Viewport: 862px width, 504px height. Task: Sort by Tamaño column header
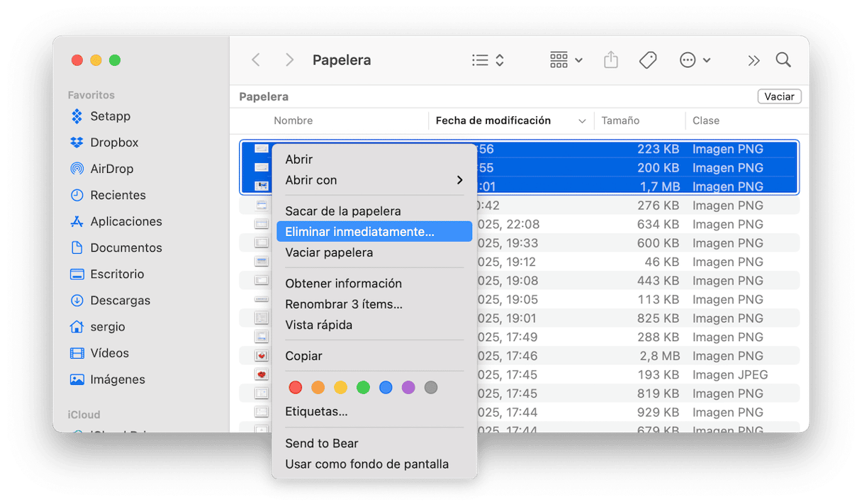(x=620, y=121)
